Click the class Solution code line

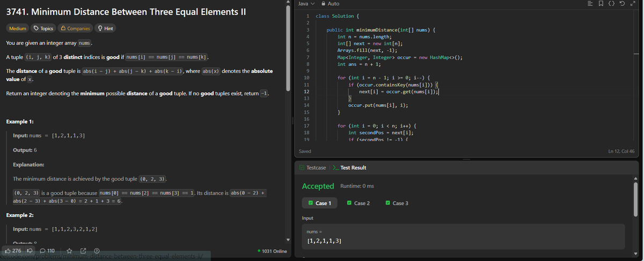[x=338, y=16]
